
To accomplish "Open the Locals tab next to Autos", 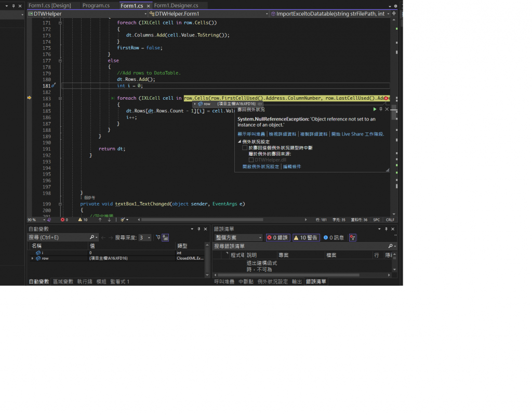I will pyautogui.click(x=63, y=282).
